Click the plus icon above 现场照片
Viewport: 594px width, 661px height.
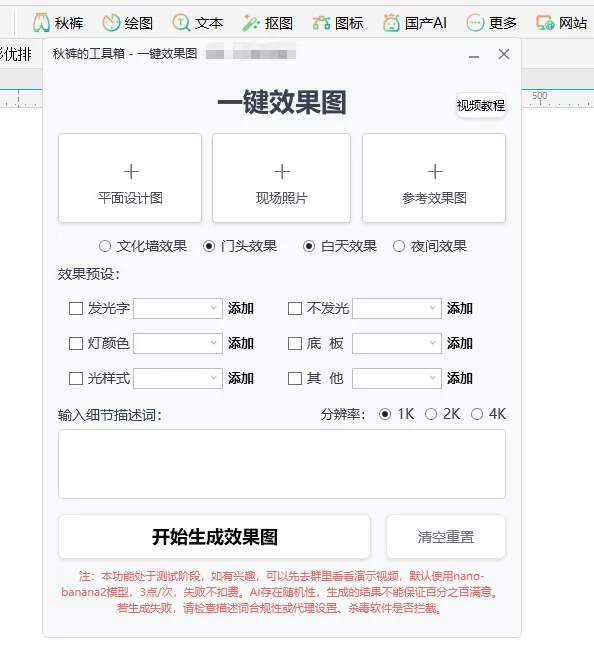tap(282, 172)
